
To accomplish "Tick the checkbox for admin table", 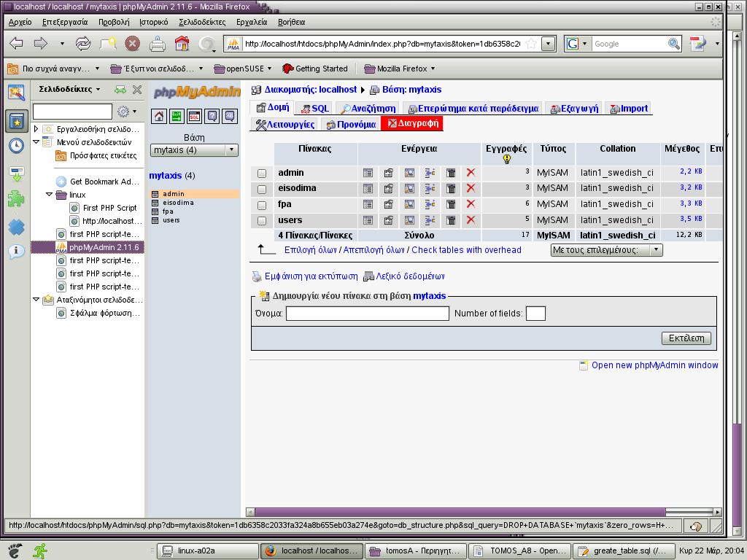I will (262, 174).
